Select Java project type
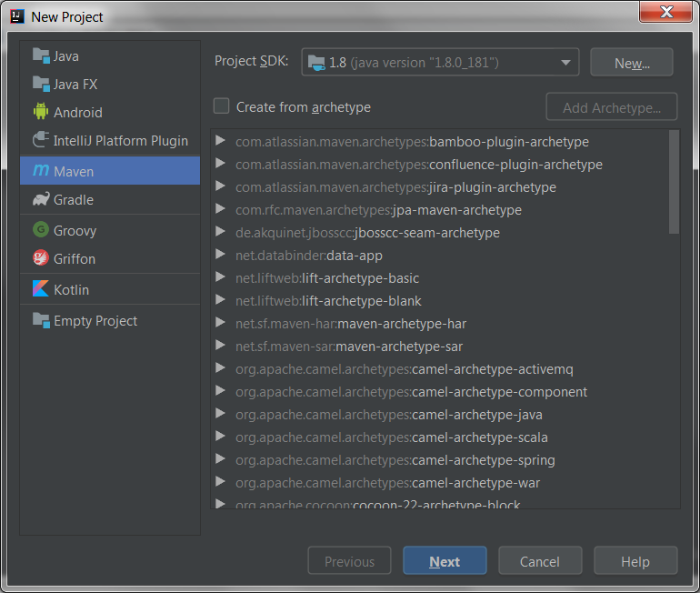 point(110,56)
